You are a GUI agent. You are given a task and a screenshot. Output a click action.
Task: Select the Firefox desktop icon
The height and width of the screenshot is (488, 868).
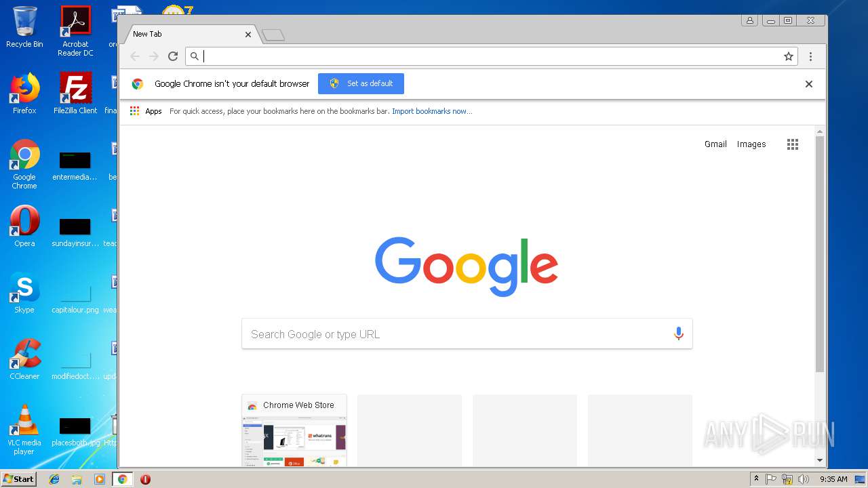tap(24, 94)
